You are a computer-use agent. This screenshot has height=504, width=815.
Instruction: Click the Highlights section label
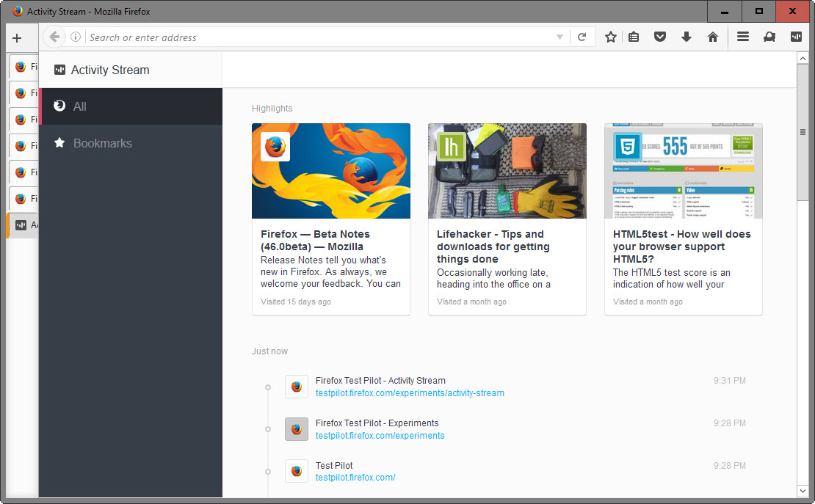(x=272, y=108)
